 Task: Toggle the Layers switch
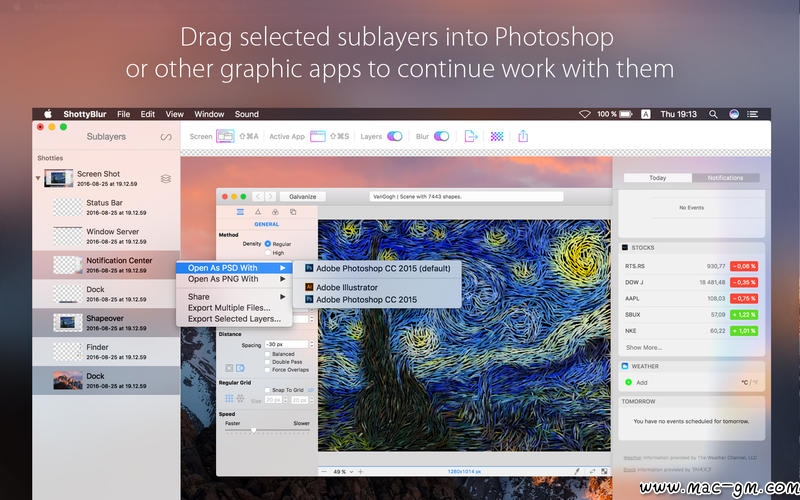click(395, 136)
